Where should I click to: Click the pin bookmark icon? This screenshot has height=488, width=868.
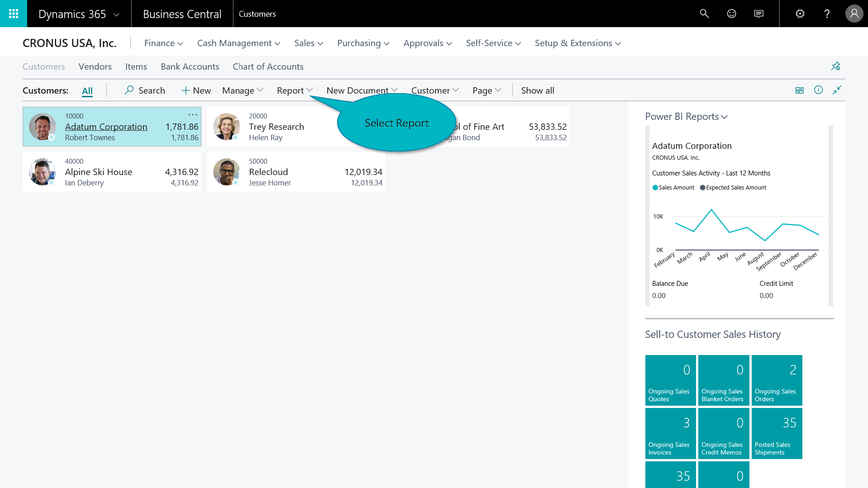[835, 66]
